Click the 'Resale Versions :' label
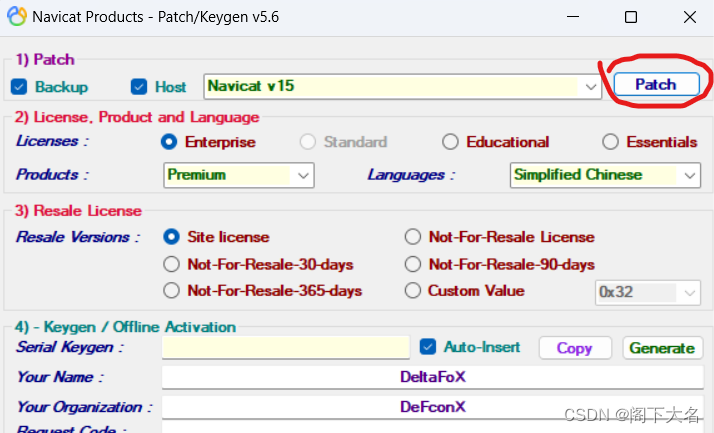714x433 pixels. (77, 237)
